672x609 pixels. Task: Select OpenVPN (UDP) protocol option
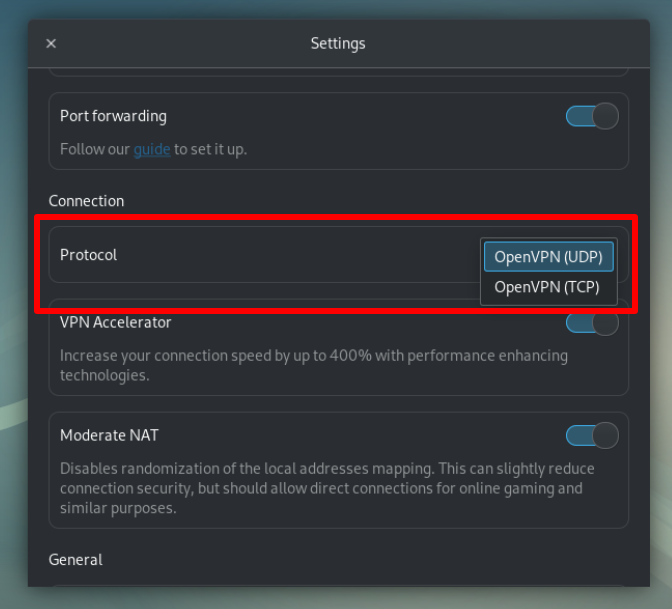point(549,257)
